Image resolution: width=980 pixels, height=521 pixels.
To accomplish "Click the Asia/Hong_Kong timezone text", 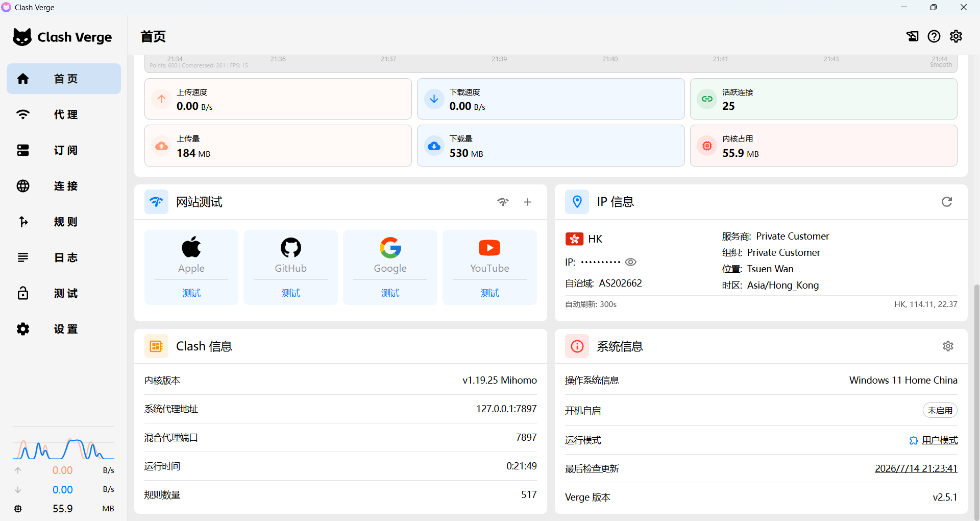I will click(783, 285).
